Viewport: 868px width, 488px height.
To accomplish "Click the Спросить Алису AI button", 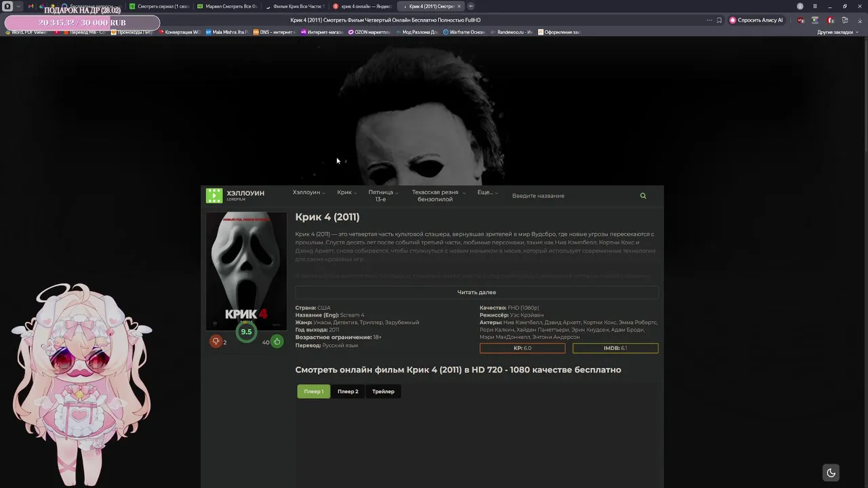I will (x=756, y=20).
